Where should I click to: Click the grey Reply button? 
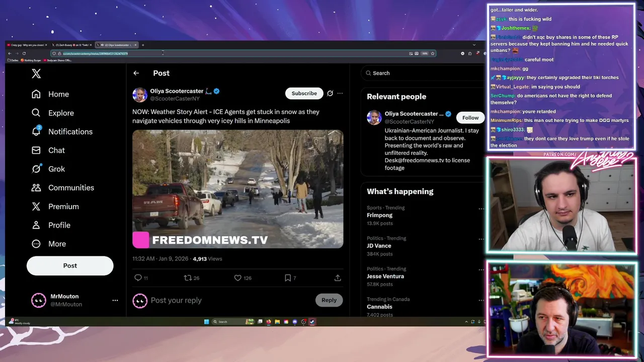coord(329,300)
